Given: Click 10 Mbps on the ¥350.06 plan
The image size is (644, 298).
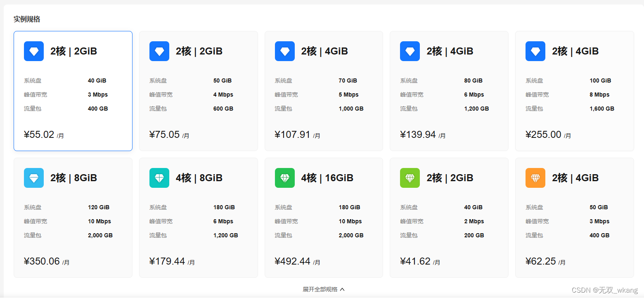Looking at the screenshot, I should pos(99,221).
